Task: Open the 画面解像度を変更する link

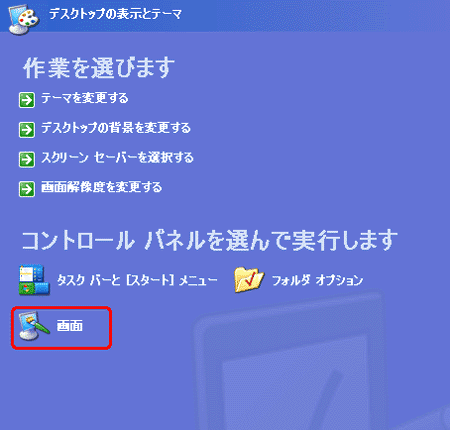Action: (x=102, y=187)
